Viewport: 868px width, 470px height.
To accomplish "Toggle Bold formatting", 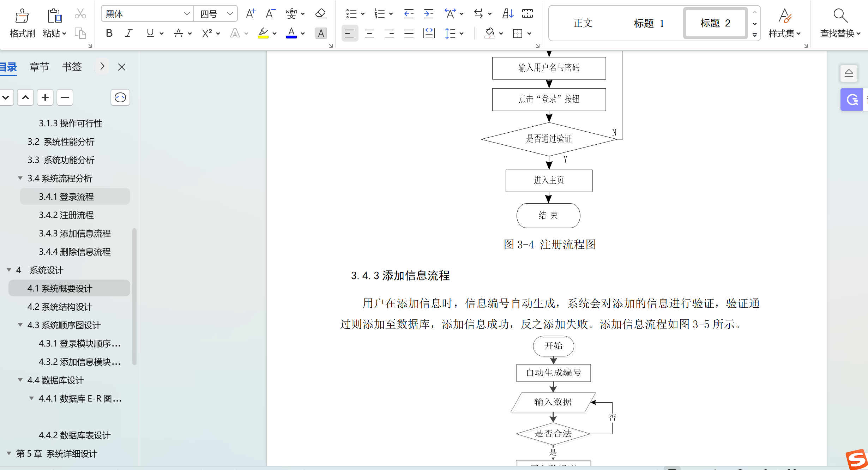I will pyautogui.click(x=109, y=34).
